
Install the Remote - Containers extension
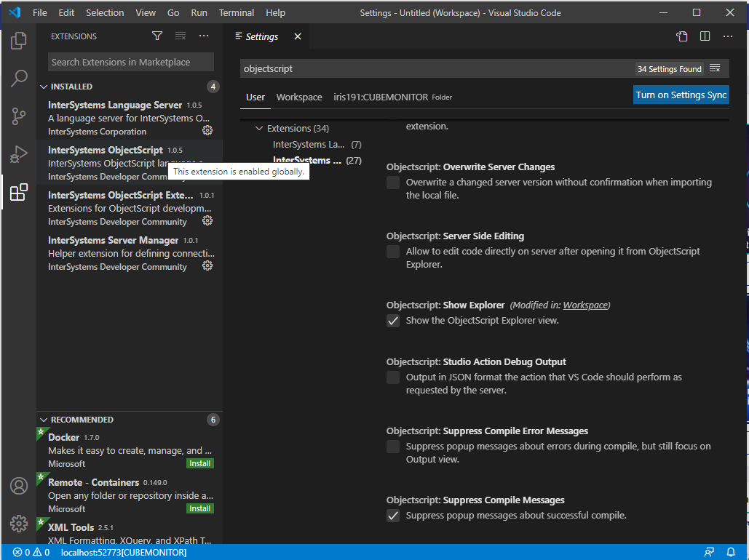199,509
